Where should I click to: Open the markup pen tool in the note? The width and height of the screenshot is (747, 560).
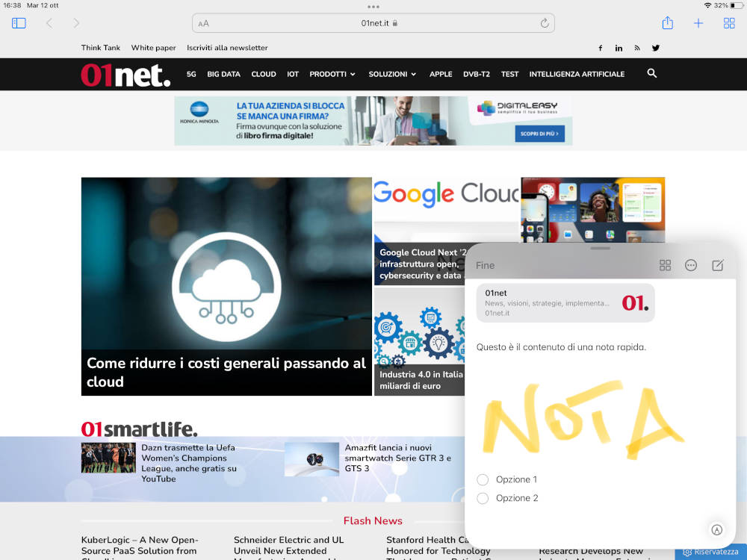[x=716, y=529]
